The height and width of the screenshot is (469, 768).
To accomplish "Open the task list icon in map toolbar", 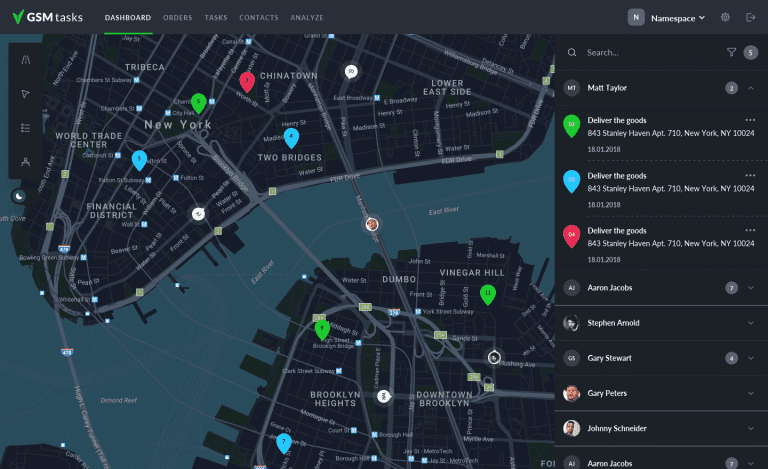I will click(x=25, y=128).
